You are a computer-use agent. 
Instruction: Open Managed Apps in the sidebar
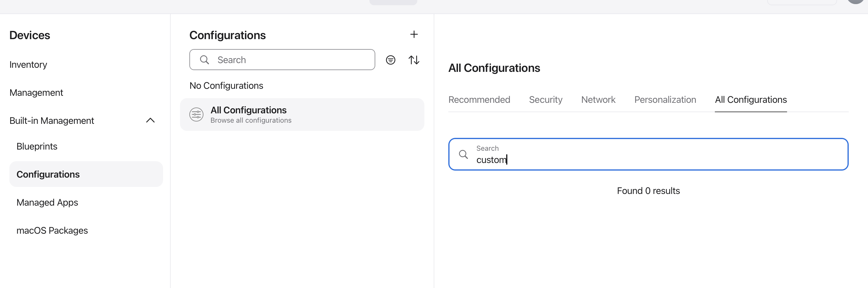point(48,202)
